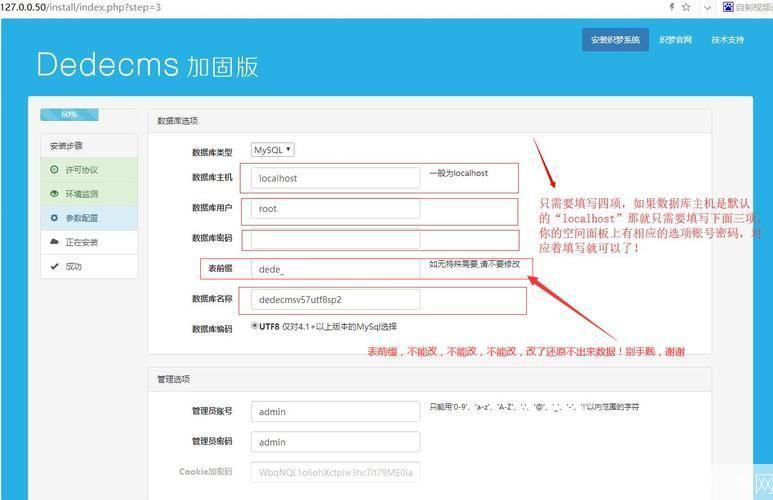The image size is (773, 500).
Task: Click the 60% installation progress bar
Action: point(70,114)
